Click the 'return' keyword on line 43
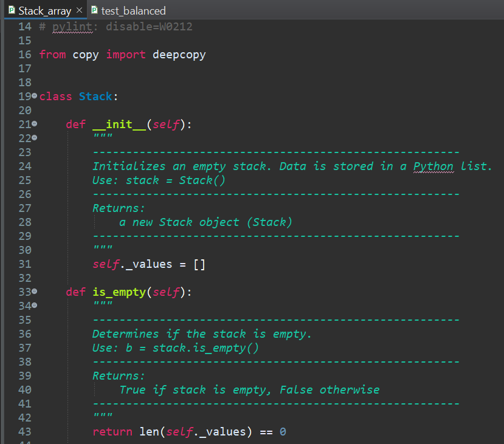Screen dimensions: 504x444 click(112, 432)
